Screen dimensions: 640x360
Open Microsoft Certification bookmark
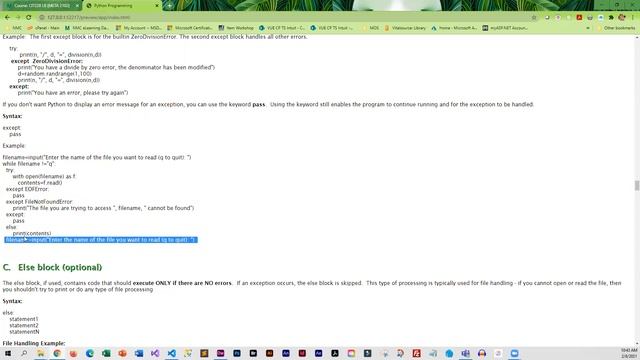pos(190,28)
